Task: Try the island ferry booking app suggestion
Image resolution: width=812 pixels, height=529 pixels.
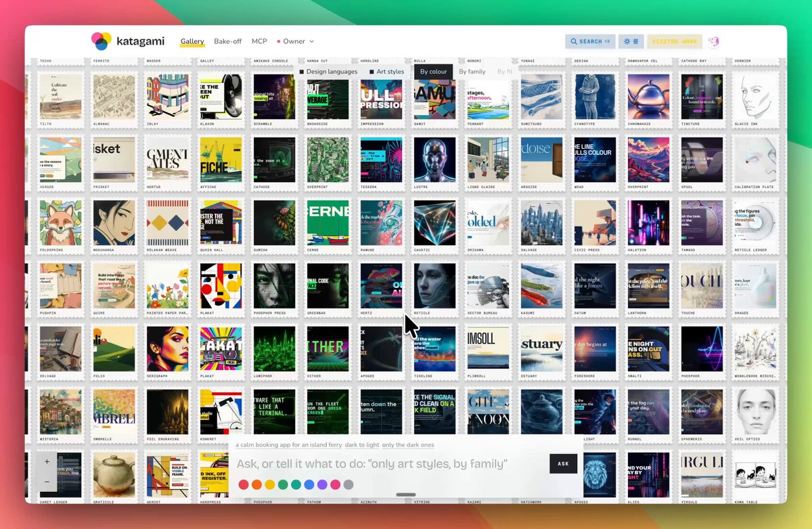Action: pos(288,444)
